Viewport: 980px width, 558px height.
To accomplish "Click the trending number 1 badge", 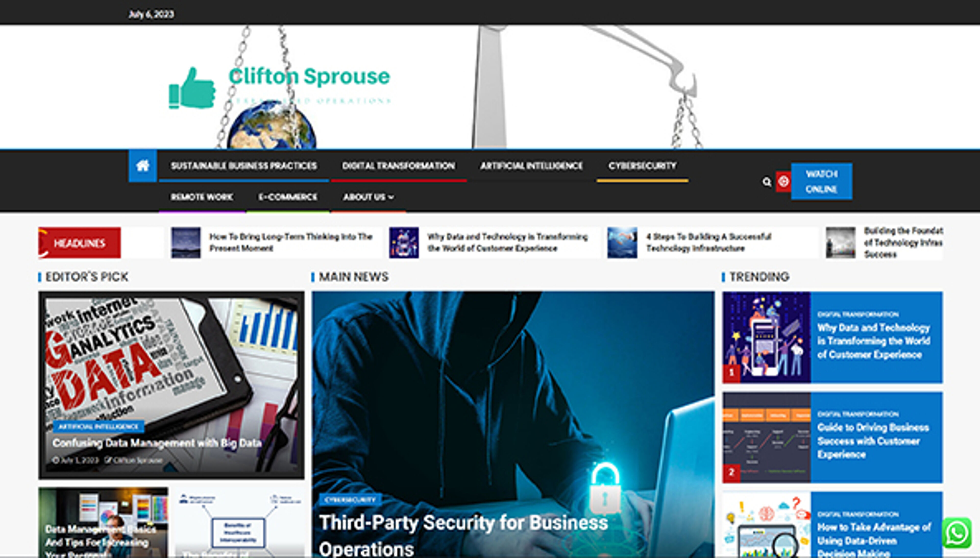I will (731, 372).
